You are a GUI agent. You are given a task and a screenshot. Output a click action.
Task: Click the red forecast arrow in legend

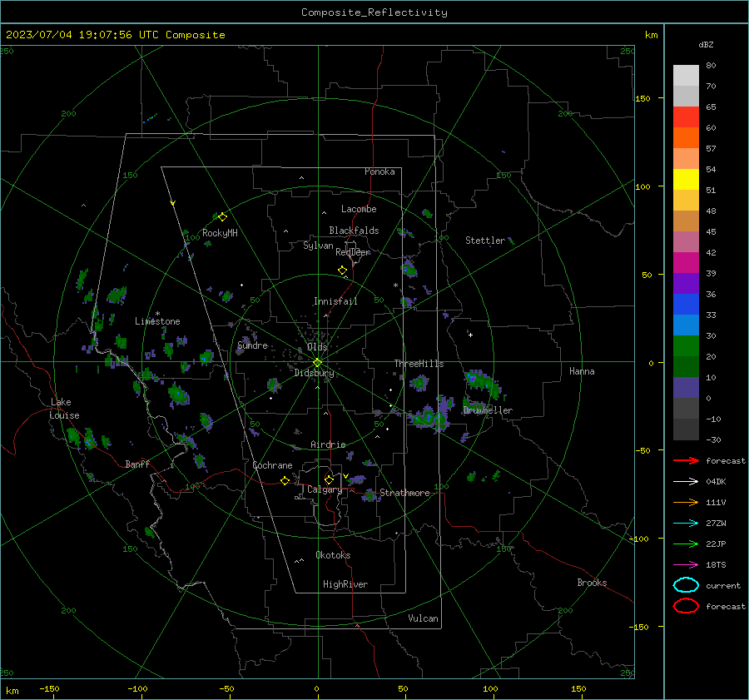point(686,460)
